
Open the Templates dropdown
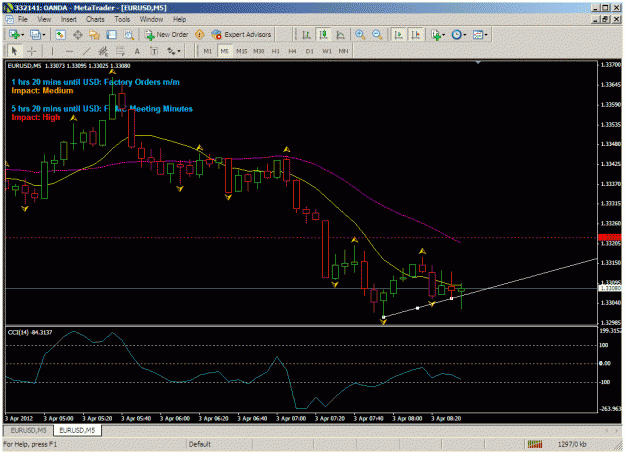[x=480, y=35]
